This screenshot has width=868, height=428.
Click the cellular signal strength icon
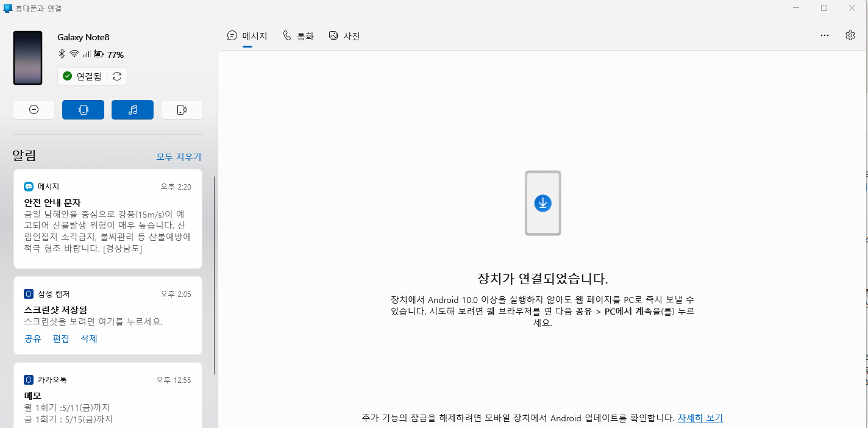click(x=87, y=54)
